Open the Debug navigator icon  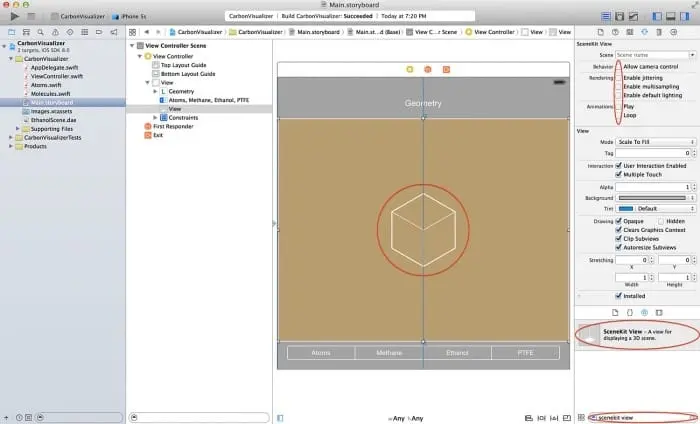[84, 32]
